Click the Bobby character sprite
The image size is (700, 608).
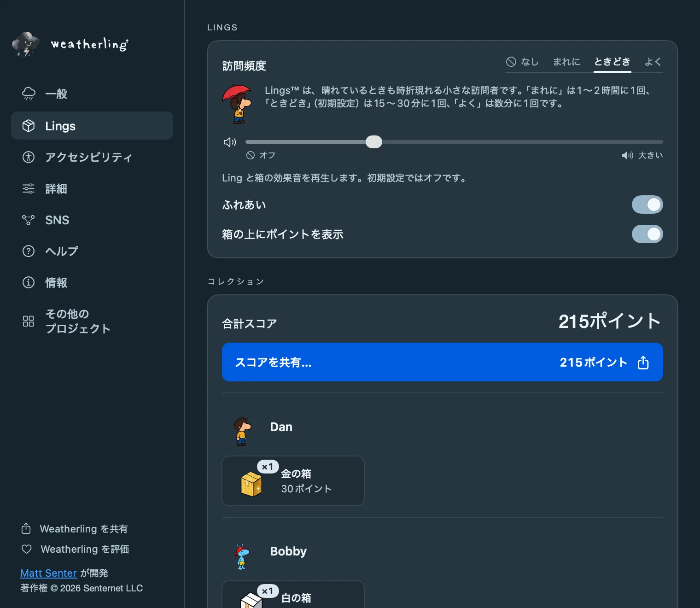(242, 556)
